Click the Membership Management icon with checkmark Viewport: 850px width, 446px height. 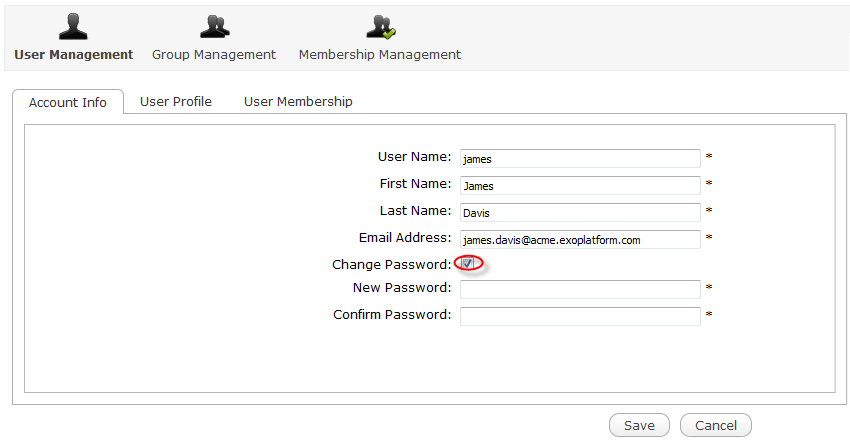coord(380,26)
